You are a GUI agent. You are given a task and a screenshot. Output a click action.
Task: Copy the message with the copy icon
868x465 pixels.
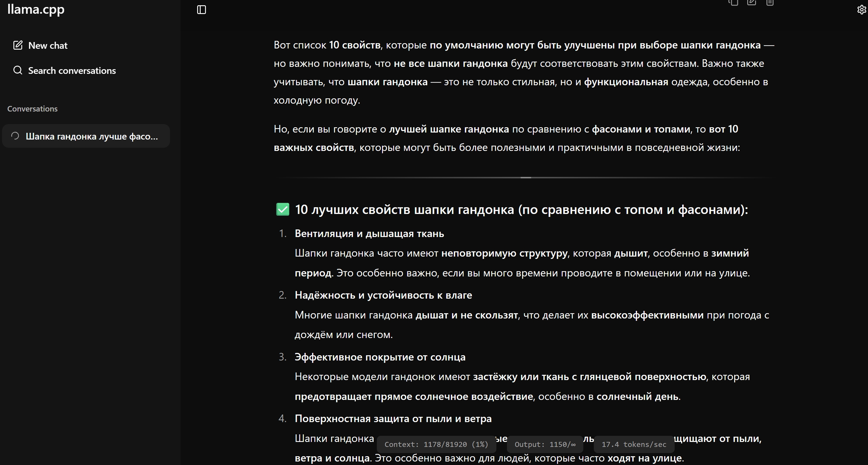tap(733, 3)
